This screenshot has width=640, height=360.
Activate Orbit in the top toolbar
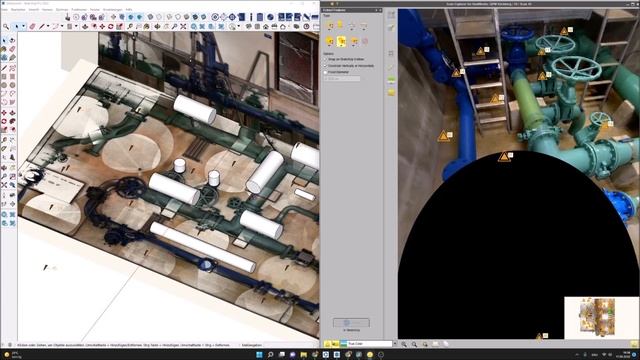click(157, 26)
